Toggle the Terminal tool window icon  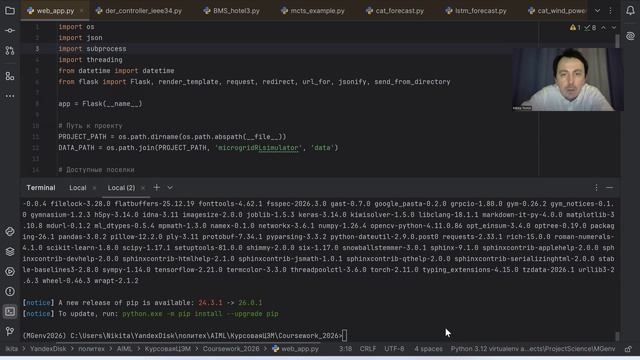pos(10,311)
